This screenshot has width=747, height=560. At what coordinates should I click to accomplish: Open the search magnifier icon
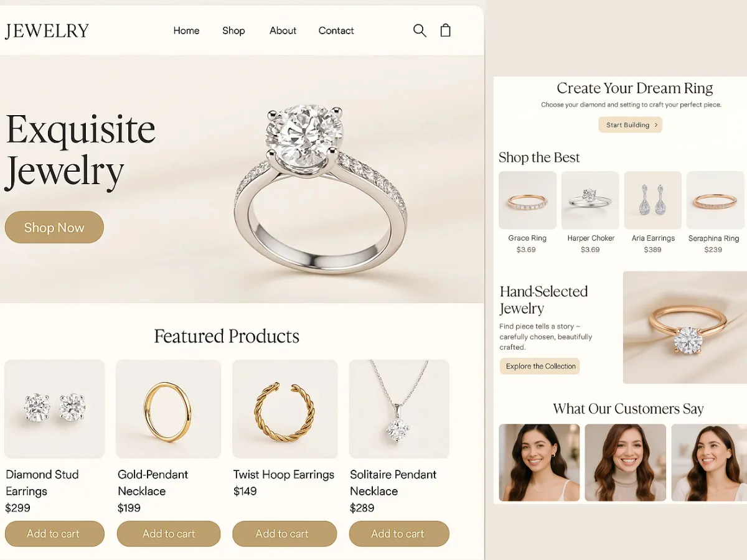point(420,30)
